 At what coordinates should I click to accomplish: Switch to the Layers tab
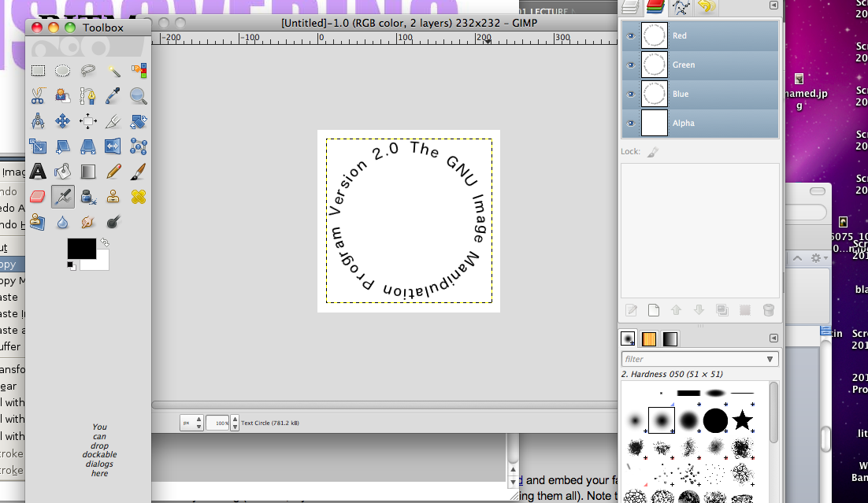[x=630, y=6]
